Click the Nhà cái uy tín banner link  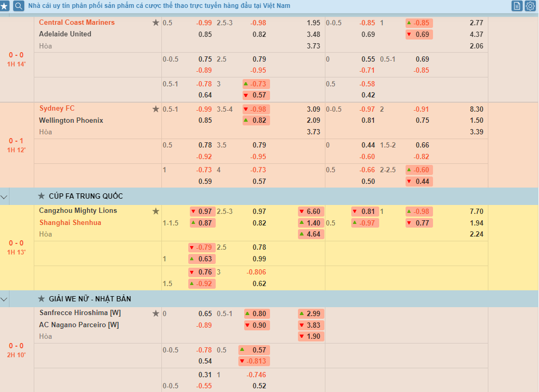[x=159, y=6]
